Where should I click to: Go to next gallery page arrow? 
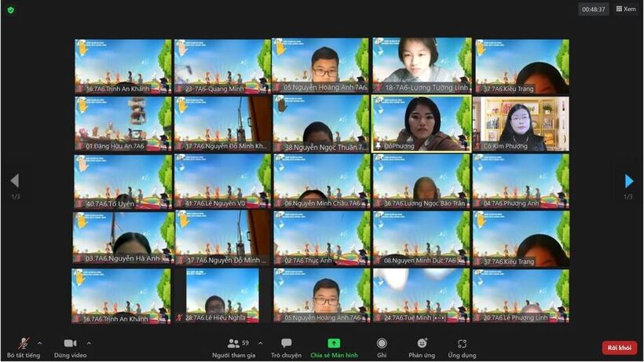pos(628,181)
